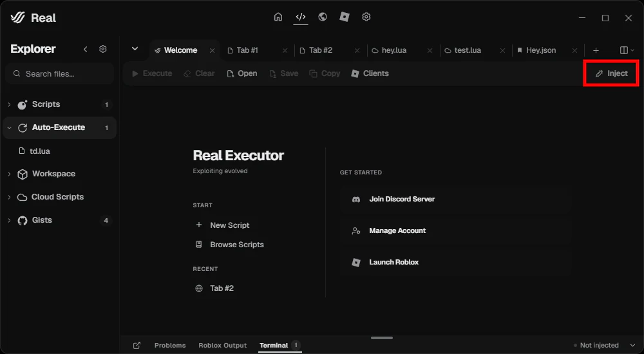The width and height of the screenshot is (644, 354).
Task: Click the Save button
Action: pos(284,73)
